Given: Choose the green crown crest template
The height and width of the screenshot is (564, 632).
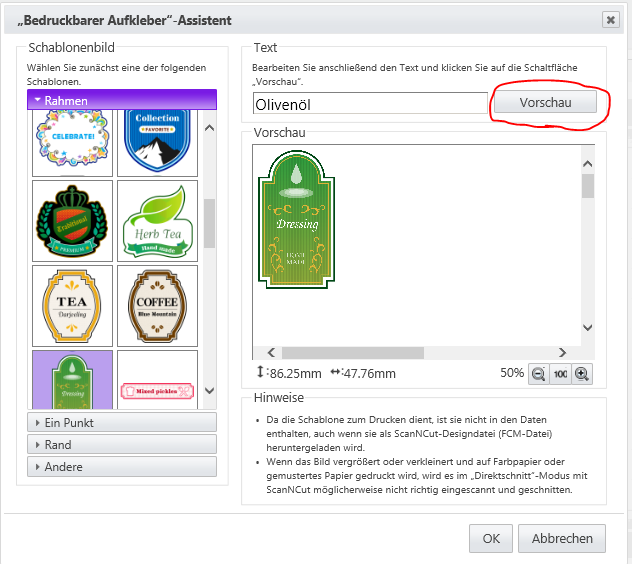Looking at the screenshot, I should (x=72, y=220).
